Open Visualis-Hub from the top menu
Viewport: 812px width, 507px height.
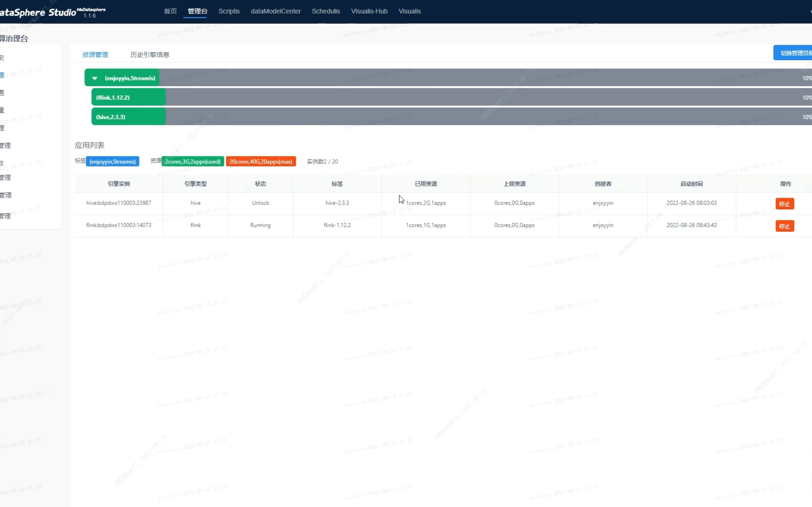coord(369,11)
